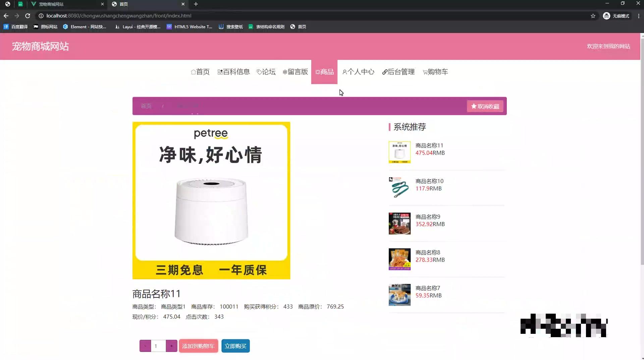Select the 商品 navigation item
The image size is (644, 360).
tap(324, 72)
